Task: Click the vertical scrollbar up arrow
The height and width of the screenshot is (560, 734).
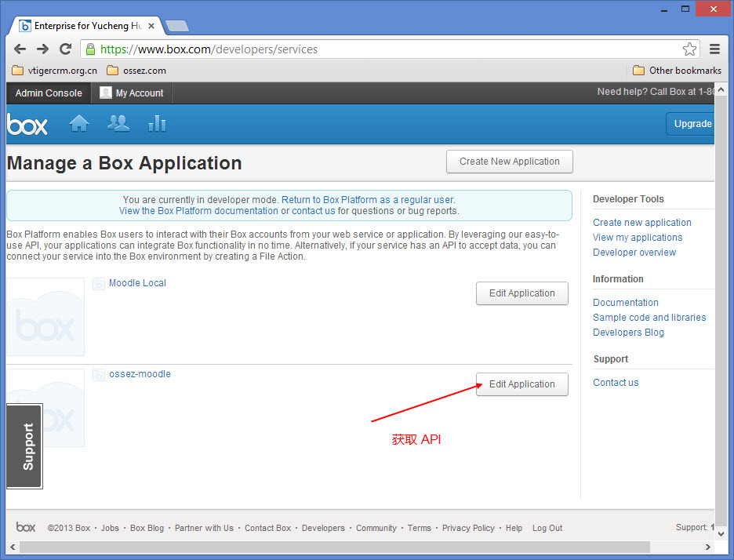Action: [x=721, y=89]
